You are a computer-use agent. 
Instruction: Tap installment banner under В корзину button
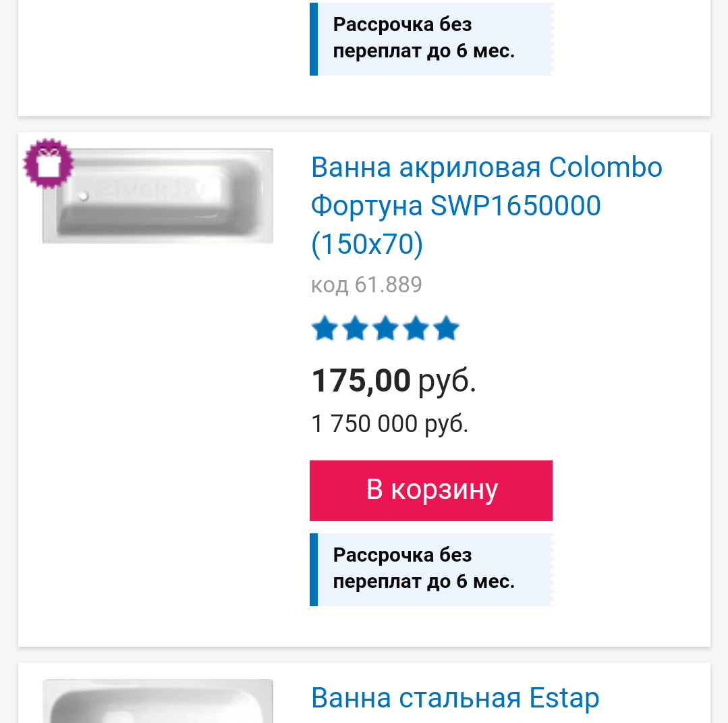431,569
